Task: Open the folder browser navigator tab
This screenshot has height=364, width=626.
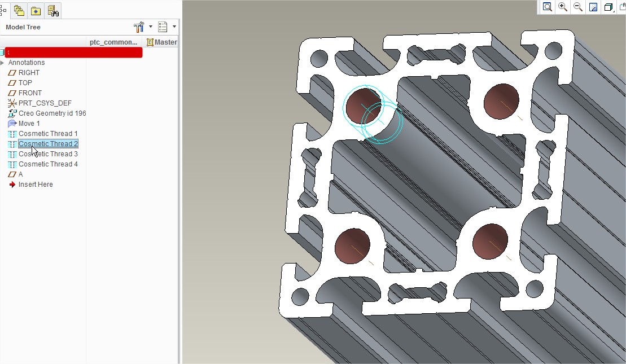Action: tap(18, 10)
